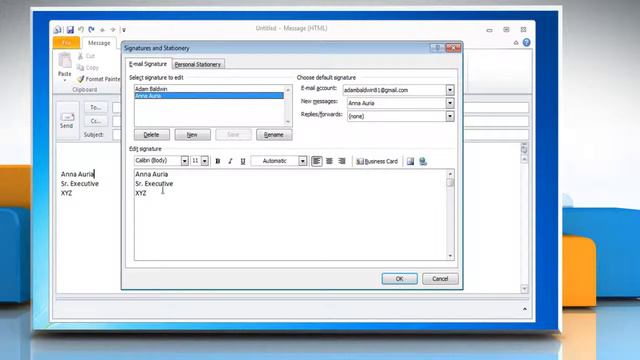Click Sr. Executive line in message body
The height and width of the screenshot is (360, 640).
tap(80, 184)
